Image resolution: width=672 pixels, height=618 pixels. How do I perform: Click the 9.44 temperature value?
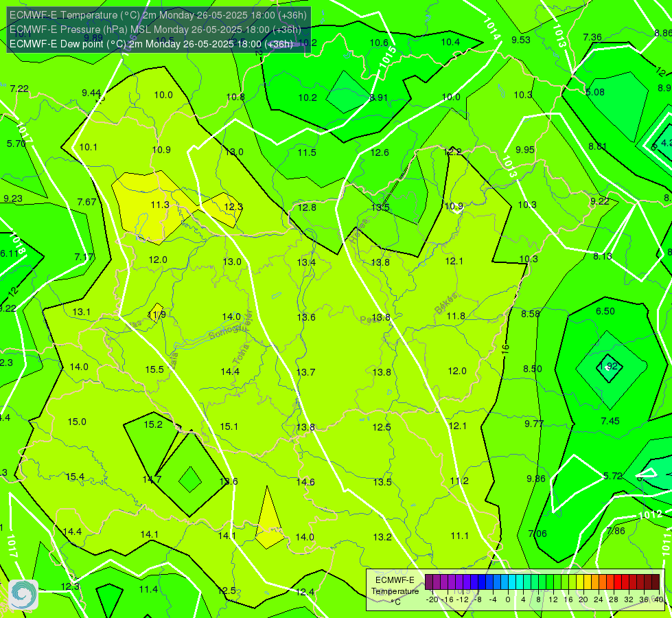[91, 93]
